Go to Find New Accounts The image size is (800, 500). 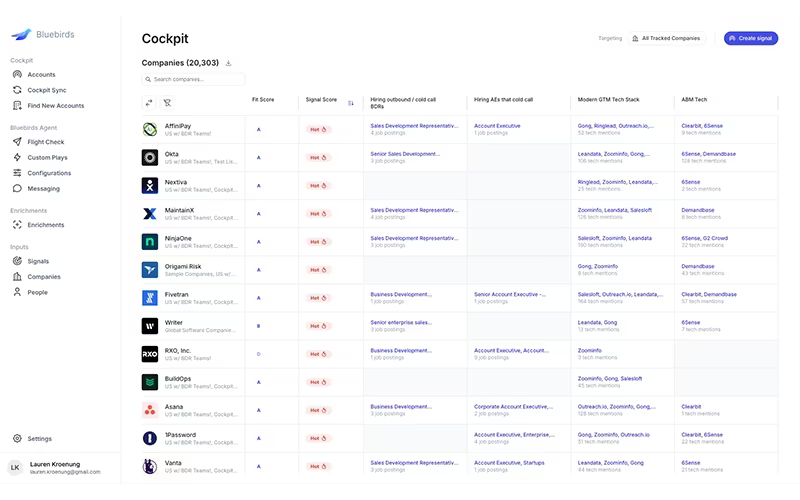[56, 106]
